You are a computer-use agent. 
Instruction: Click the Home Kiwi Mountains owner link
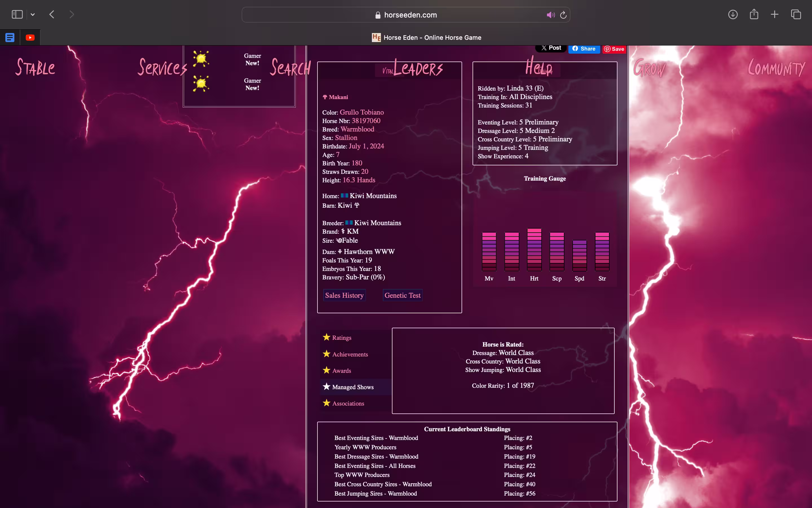(373, 196)
